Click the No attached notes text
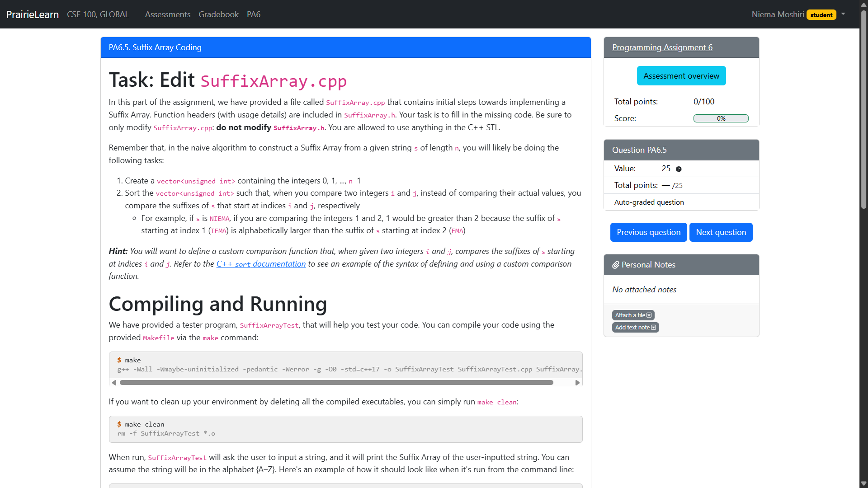 tap(644, 290)
